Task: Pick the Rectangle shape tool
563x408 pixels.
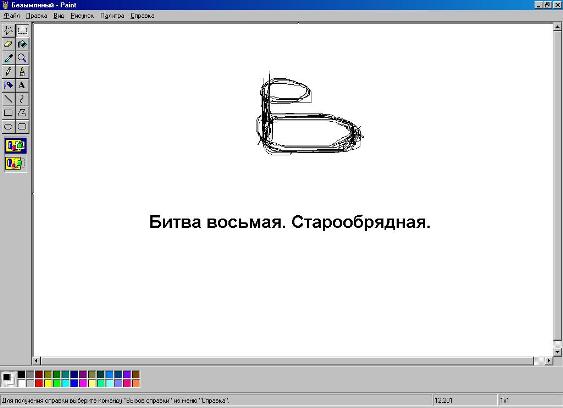Action: 8,113
